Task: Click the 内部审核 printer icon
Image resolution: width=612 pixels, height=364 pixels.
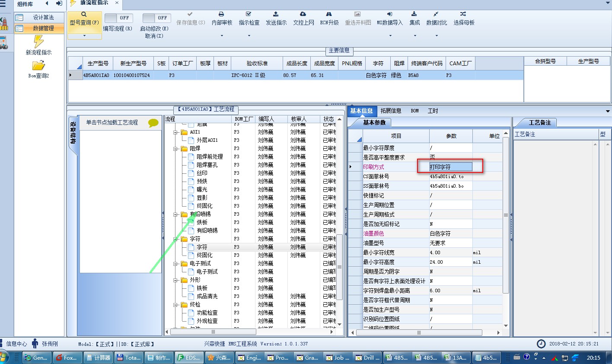Action: click(221, 14)
